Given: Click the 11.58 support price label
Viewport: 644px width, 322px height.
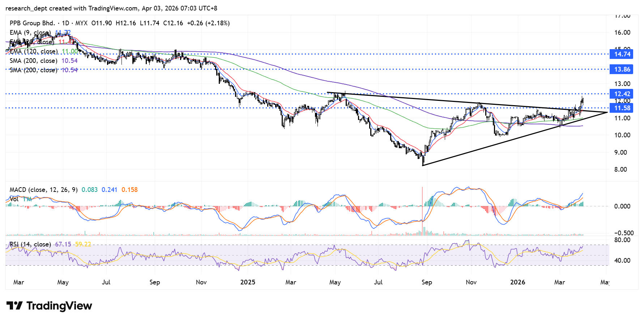Looking at the screenshot, I should [622, 108].
